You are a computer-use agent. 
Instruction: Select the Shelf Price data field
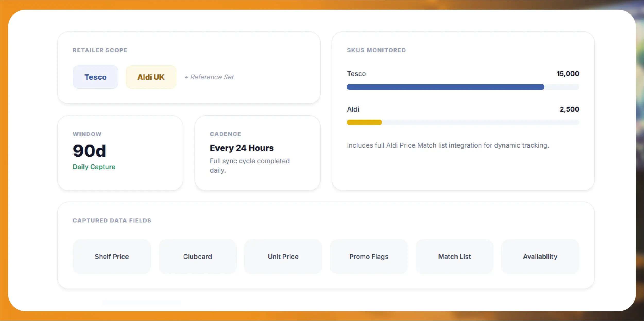[112, 256]
